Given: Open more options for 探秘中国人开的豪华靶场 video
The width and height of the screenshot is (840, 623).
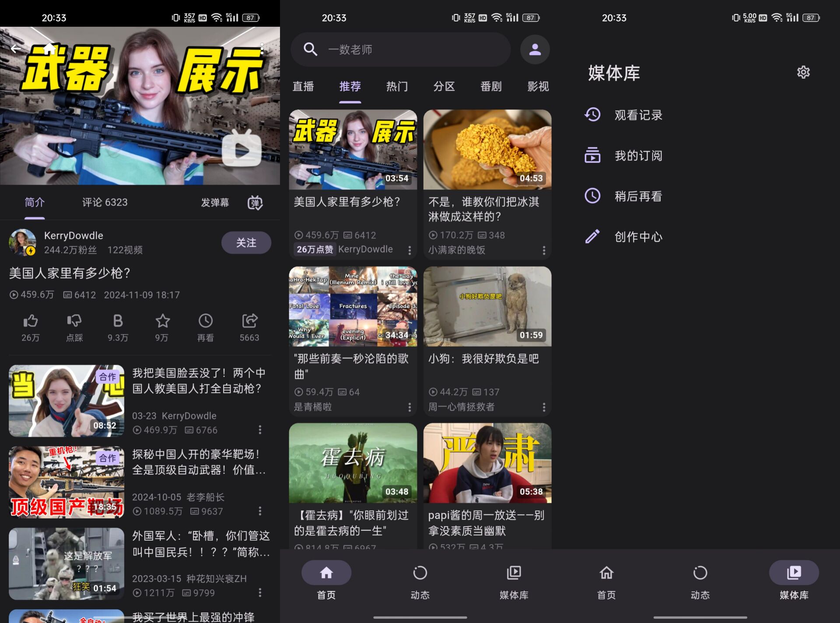Looking at the screenshot, I should pyautogui.click(x=260, y=511).
